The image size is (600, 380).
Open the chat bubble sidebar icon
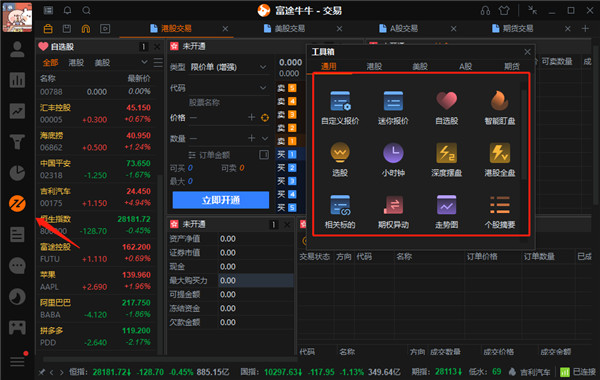point(17,266)
